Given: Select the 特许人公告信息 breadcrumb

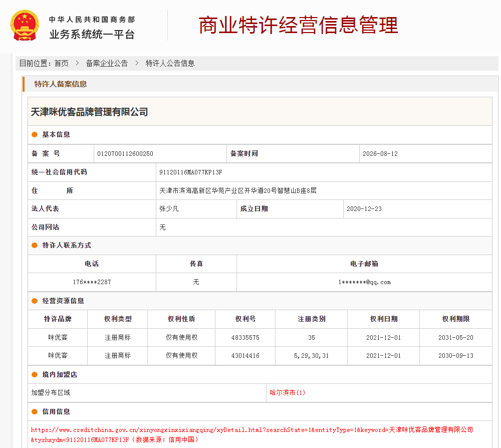Looking at the screenshot, I should (170, 63).
